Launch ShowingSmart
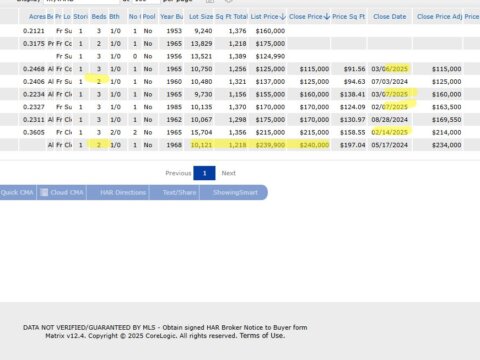480x360 pixels. pos(235,192)
